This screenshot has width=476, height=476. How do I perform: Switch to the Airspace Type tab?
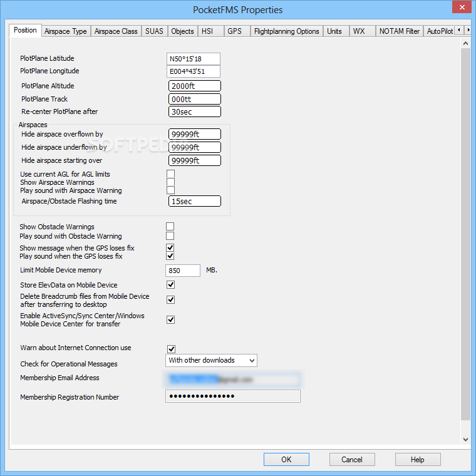66,31
